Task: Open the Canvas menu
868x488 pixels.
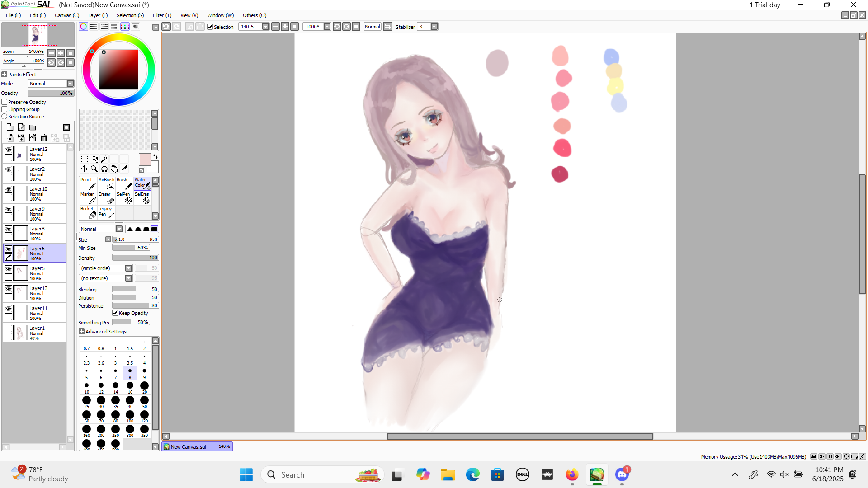Action: coord(66,15)
